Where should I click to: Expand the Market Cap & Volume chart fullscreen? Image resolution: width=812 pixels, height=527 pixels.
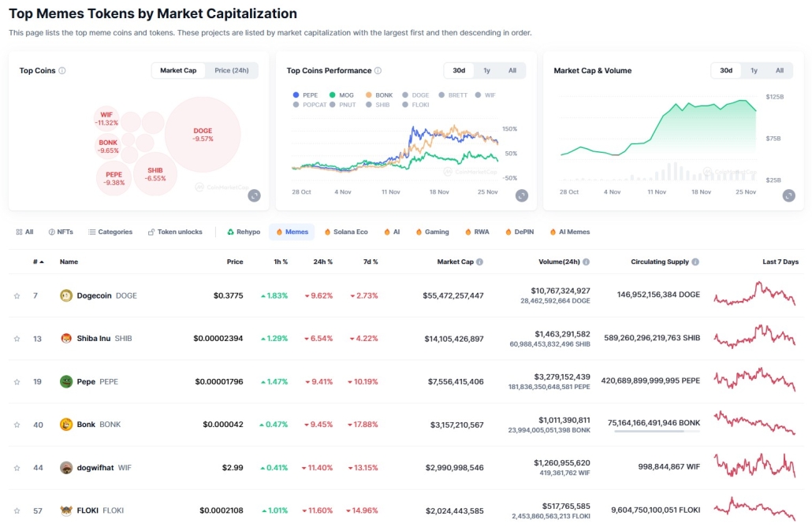tap(791, 195)
